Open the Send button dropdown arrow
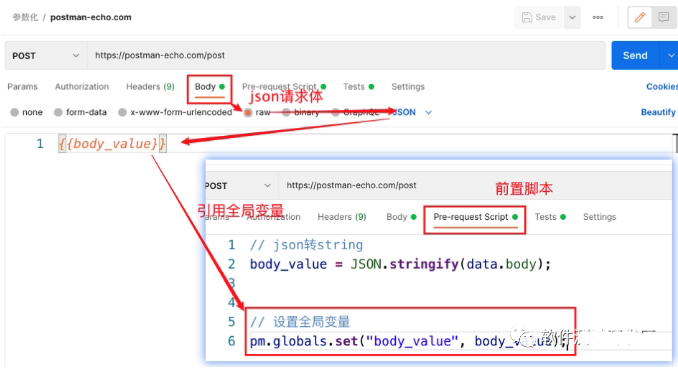Screen dimensions: 678x371 pyautogui.click(x=670, y=55)
